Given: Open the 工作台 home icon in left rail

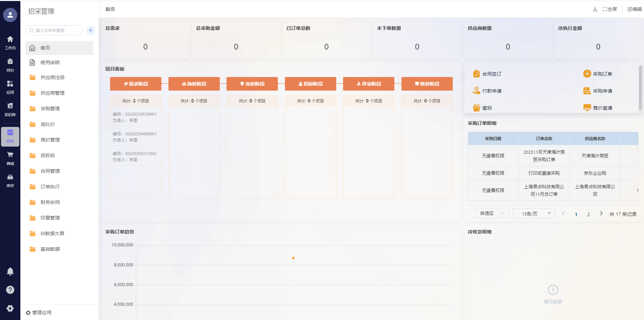Looking at the screenshot, I should tap(10, 42).
